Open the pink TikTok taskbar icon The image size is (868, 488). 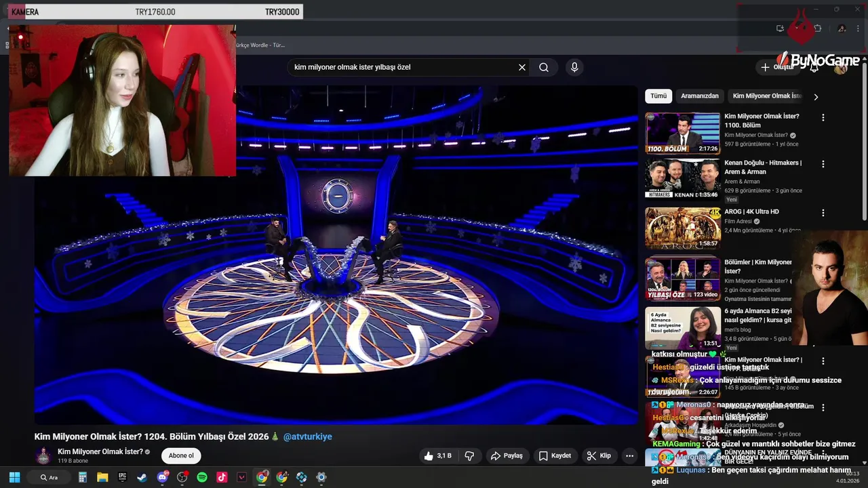pyautogui.click(x=222, y=477)
